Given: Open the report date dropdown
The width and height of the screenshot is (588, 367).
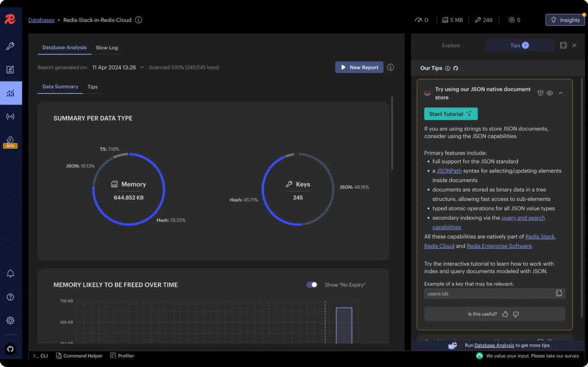Looking at the screenshot, I should pos(142,68).
